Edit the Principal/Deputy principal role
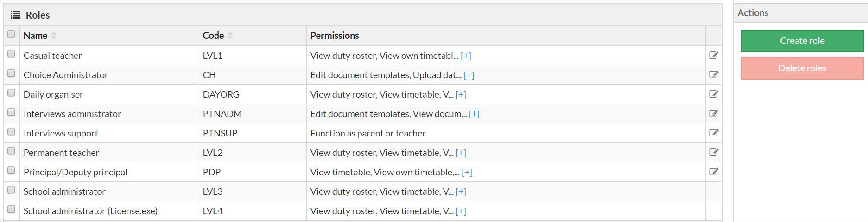This screenshot has height=222, width=868. (x=713, y=172)
